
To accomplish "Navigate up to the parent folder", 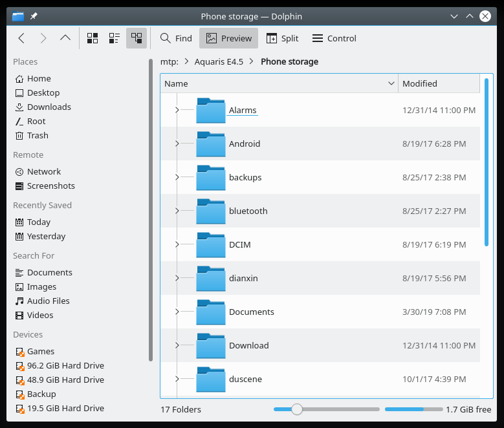I will click(65, 38).
